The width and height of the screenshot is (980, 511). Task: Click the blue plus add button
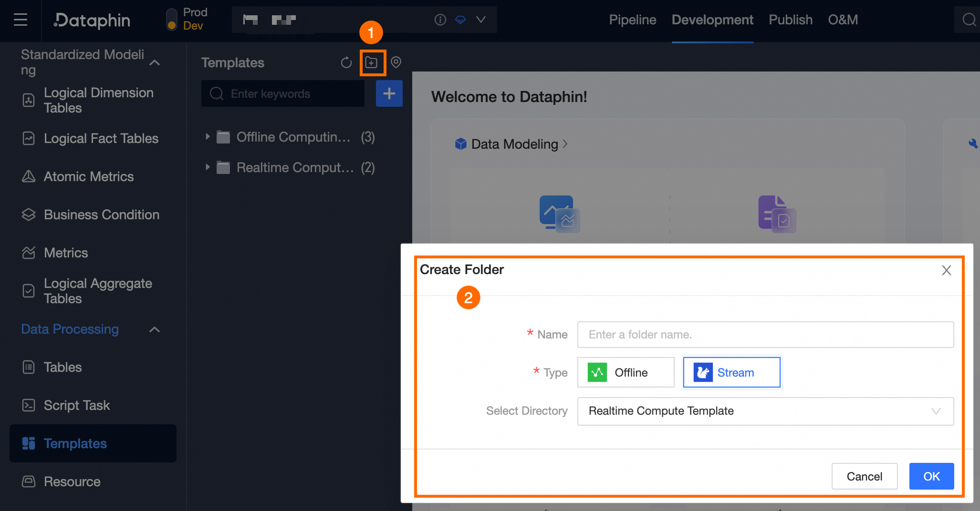(x=389, y=93)
